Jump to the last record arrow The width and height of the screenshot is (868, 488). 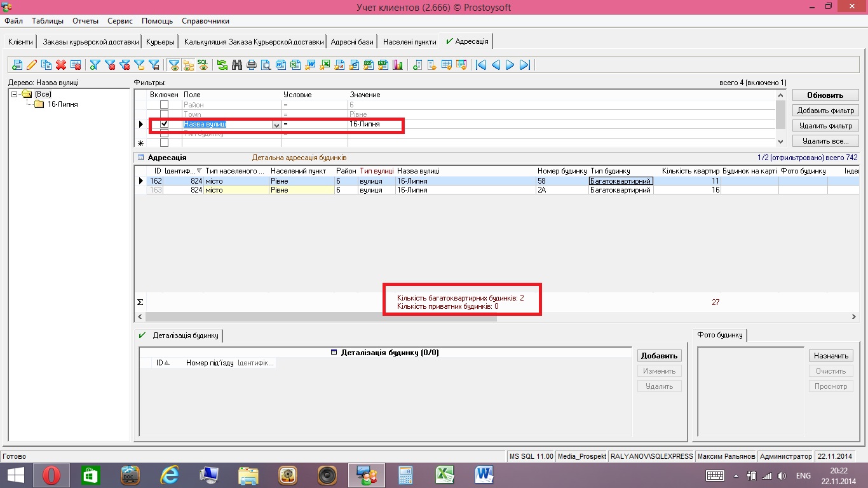tap(525, 65)
